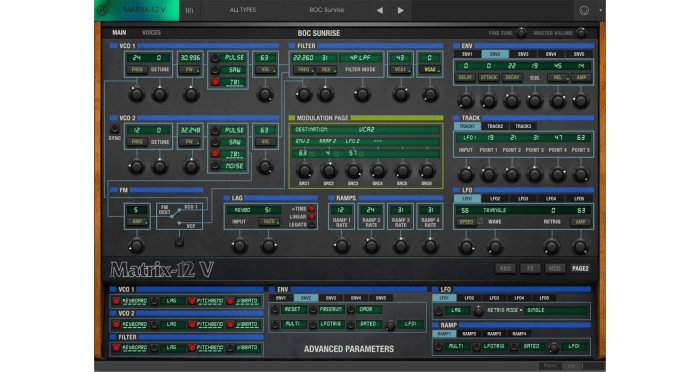
Task: Toggle the Lag LEGATO LED
Action: (312, 225)
